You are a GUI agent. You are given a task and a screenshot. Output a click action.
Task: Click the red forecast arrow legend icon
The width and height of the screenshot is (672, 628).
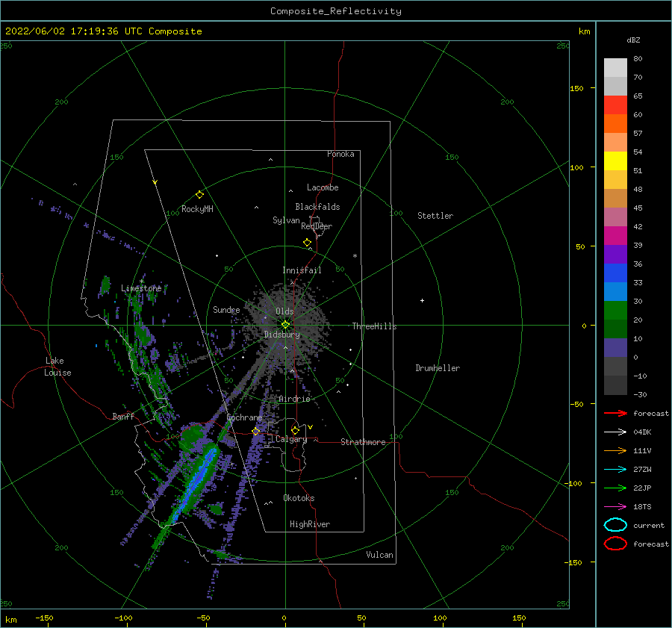[x=615, y=413]
